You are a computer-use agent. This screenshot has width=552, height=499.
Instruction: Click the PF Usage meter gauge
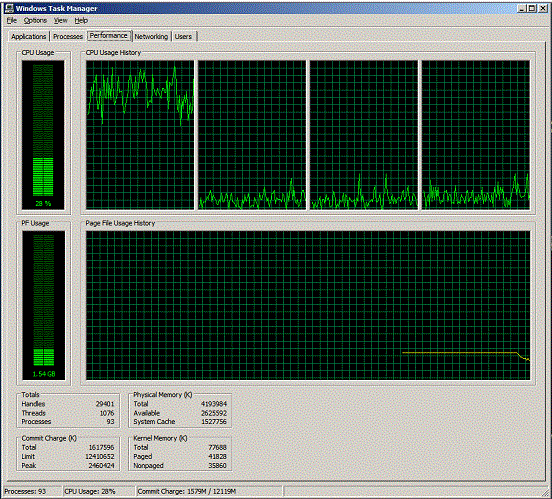coord(44,305)
